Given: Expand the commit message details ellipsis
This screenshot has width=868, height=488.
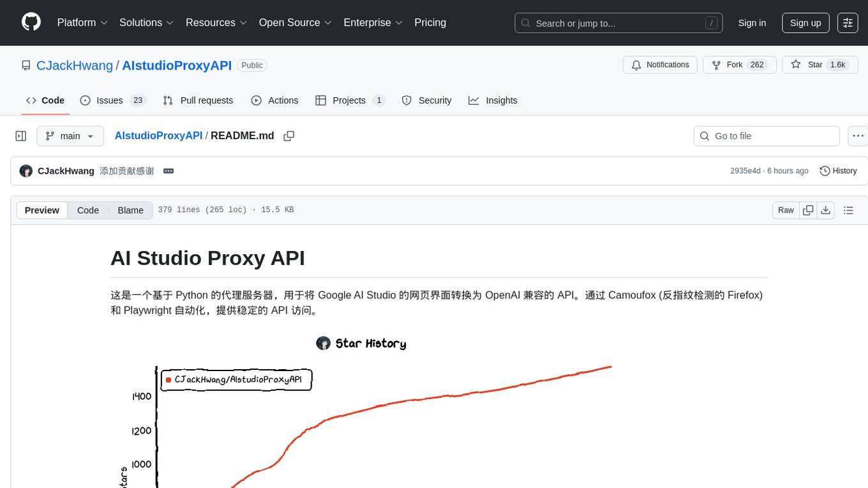Looking at the screenshot, I should (x=168, y=171).
